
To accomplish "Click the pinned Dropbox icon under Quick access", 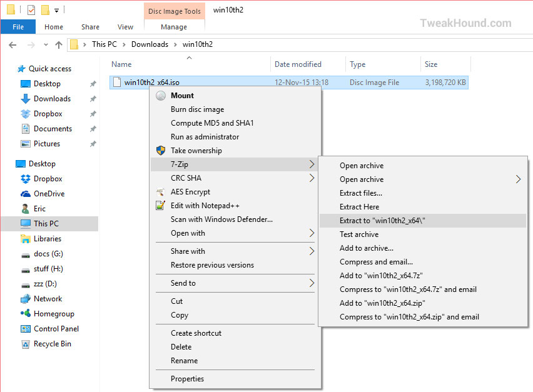I will 26,114.
